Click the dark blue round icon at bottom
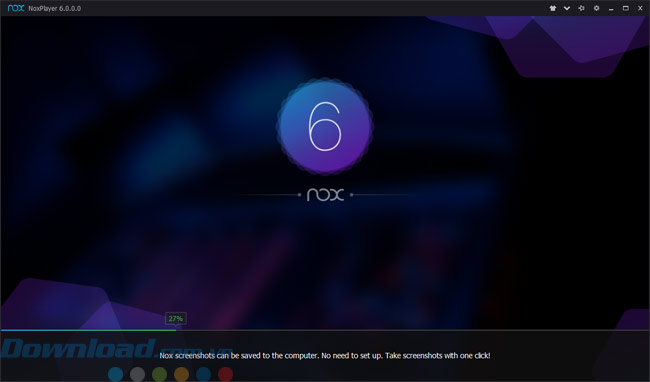650x382 pixels. 204,374
